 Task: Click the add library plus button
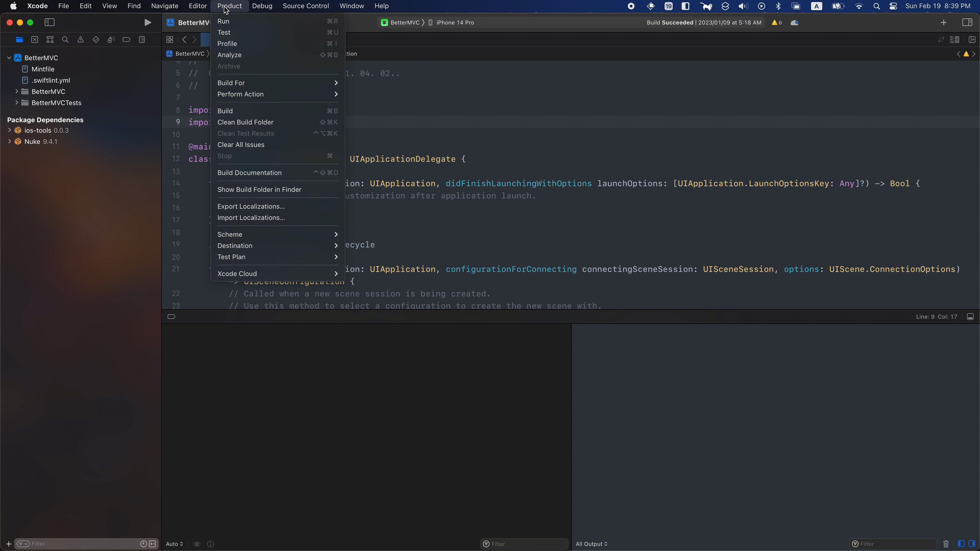coord(944,22)
